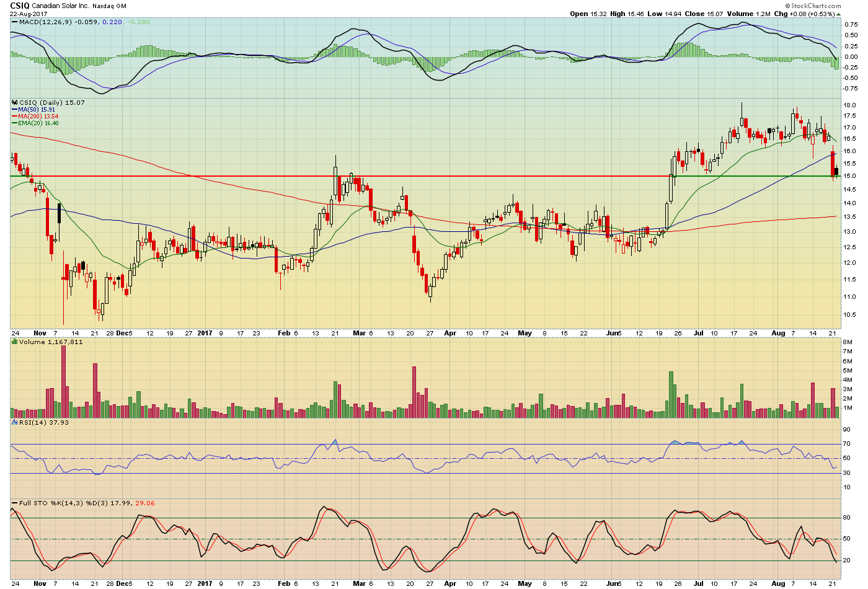Click the Nasdaq GM exchange label

(110, 6)
